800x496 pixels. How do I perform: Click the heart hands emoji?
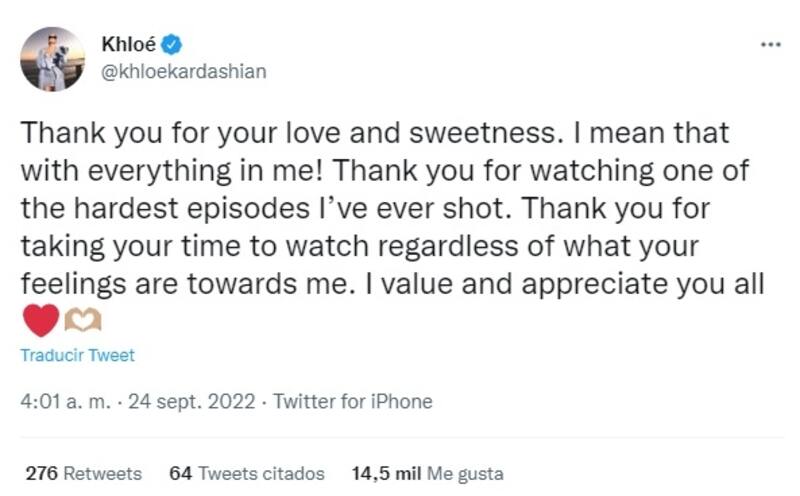pos(82,321)
